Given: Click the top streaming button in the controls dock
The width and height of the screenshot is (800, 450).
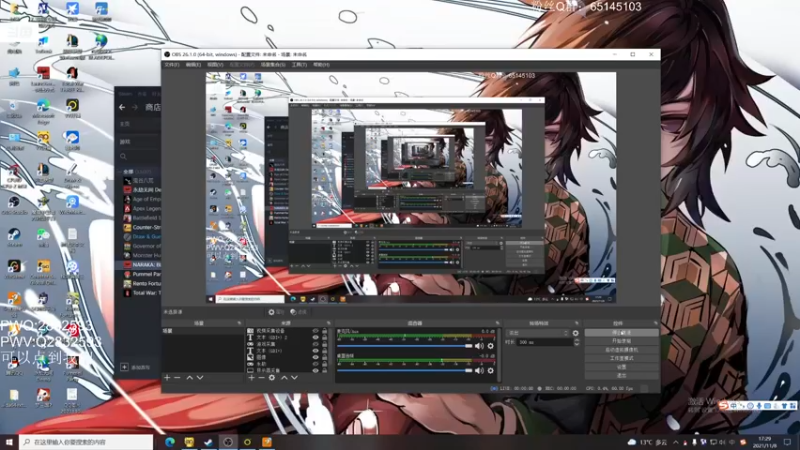Looking at the screenshot, I should (x=621, y=332).
